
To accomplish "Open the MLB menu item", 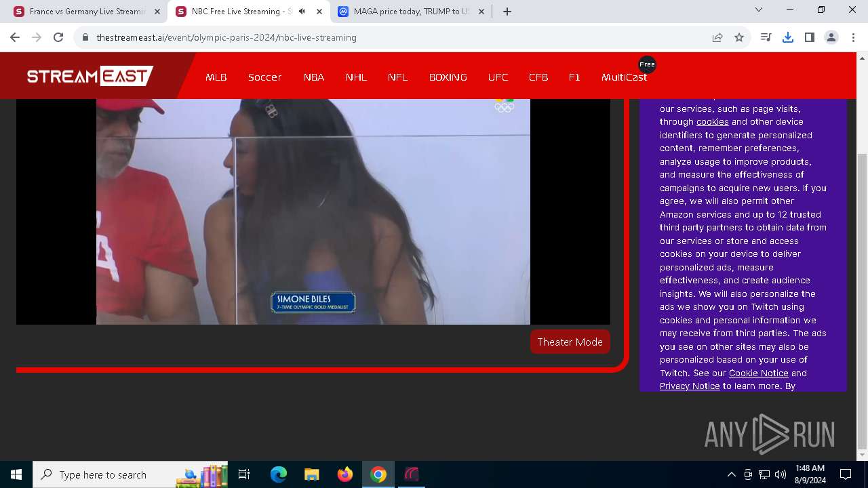I will [216, 77].
